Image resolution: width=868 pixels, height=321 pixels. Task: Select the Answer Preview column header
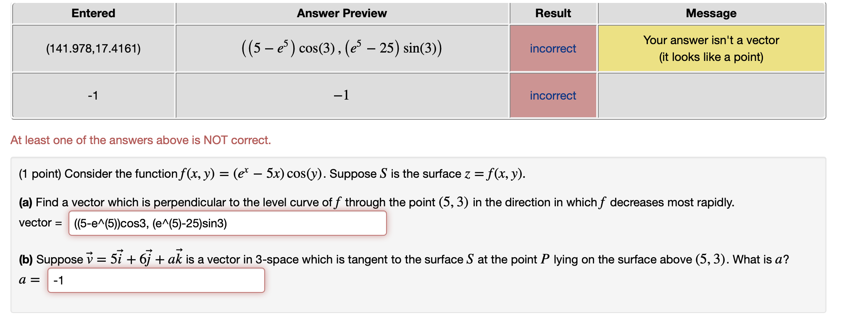pyautogui.click(x=342, y=13)
